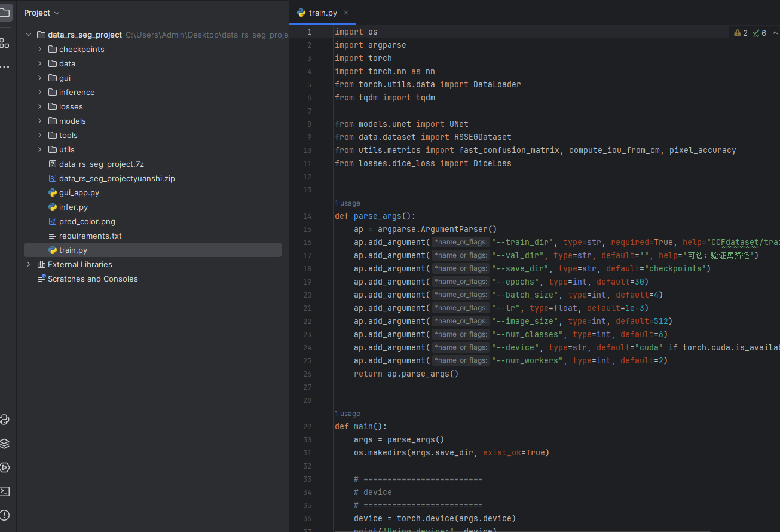Click the Python icon on train.py tab
Image resolution: width=780 pixels, height=532 pixels.
(301, 13)
